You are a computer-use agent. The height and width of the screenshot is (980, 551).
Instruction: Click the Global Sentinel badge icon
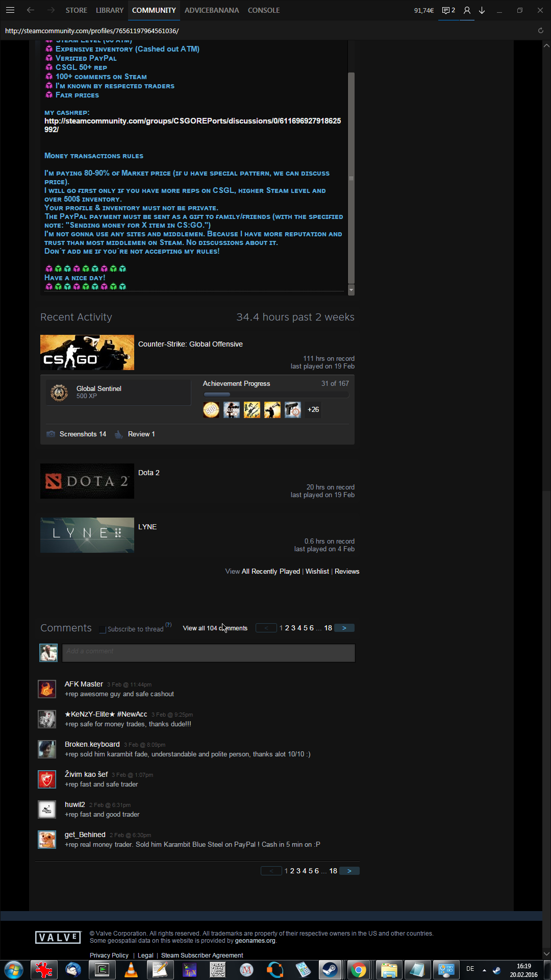point(59,393)
